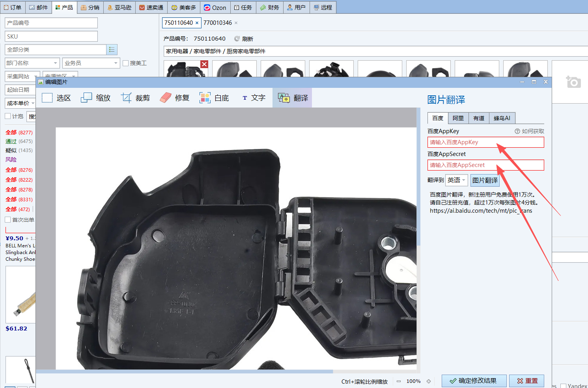Apply the 白底 white background tool
The image size is (588, 388).
click(214, 98)
